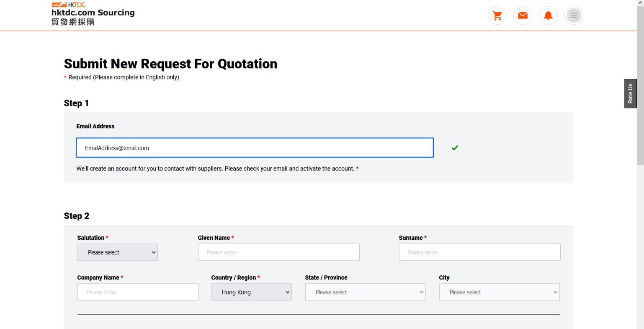Click the 'Submit New Request For Quotation' heading
The image size is (644, 329).
tap(170, 64)
